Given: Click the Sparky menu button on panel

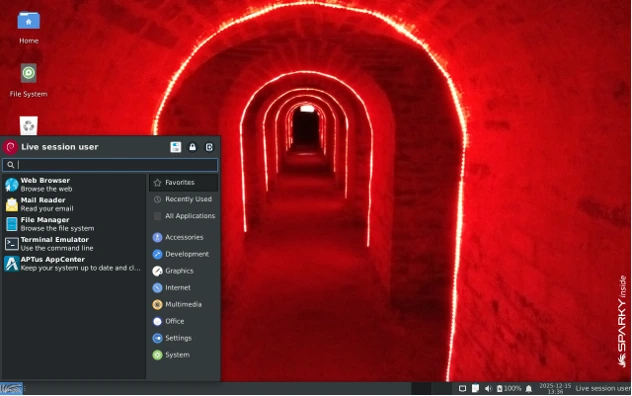Looking at the screenshot, I should (11, 389).
